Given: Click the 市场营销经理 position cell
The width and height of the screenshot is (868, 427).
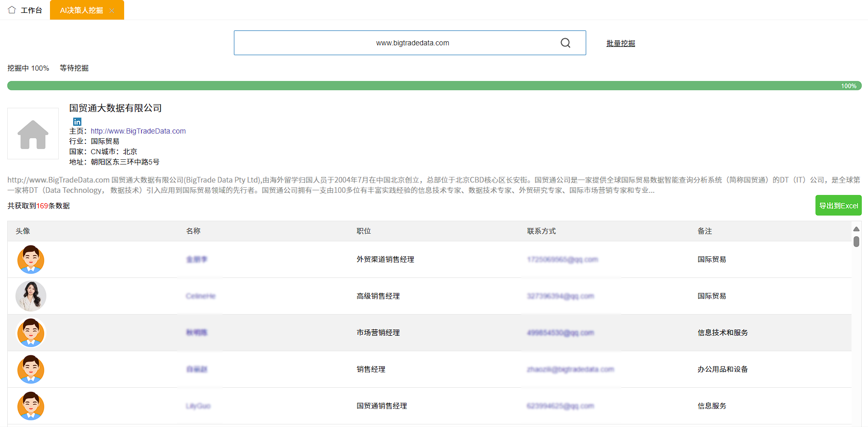Looking at the screenshot, I should click(x=378, y=333).
